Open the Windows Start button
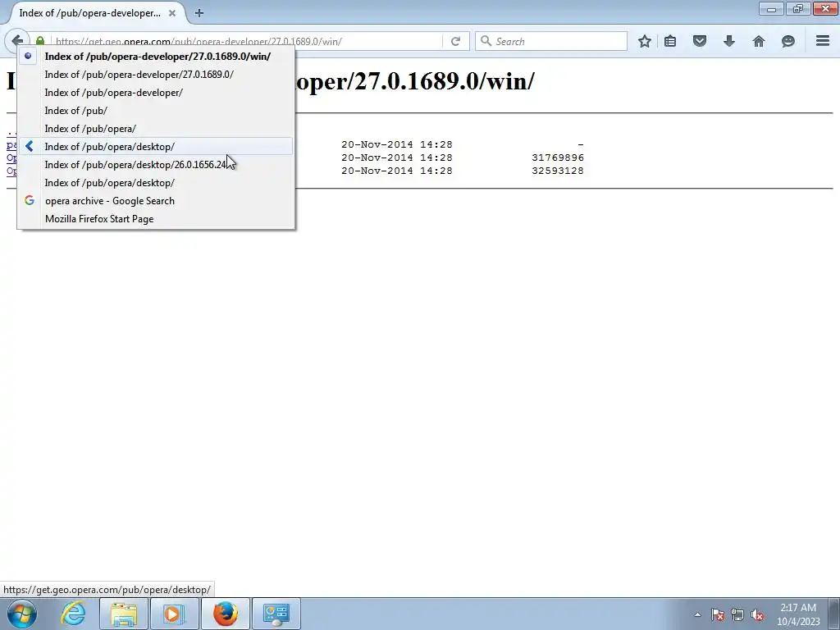Screen dimensions: 840x630 22,614
